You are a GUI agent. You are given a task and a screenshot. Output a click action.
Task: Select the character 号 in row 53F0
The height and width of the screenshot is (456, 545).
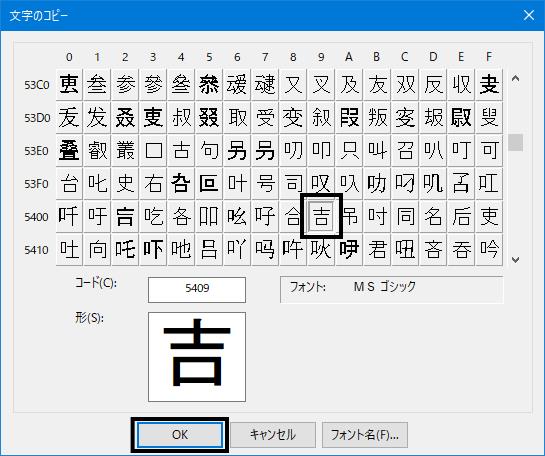[265, 184]
